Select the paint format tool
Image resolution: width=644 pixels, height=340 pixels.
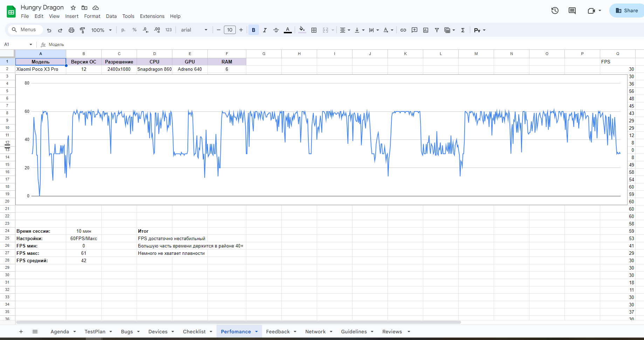click(83, 30)
